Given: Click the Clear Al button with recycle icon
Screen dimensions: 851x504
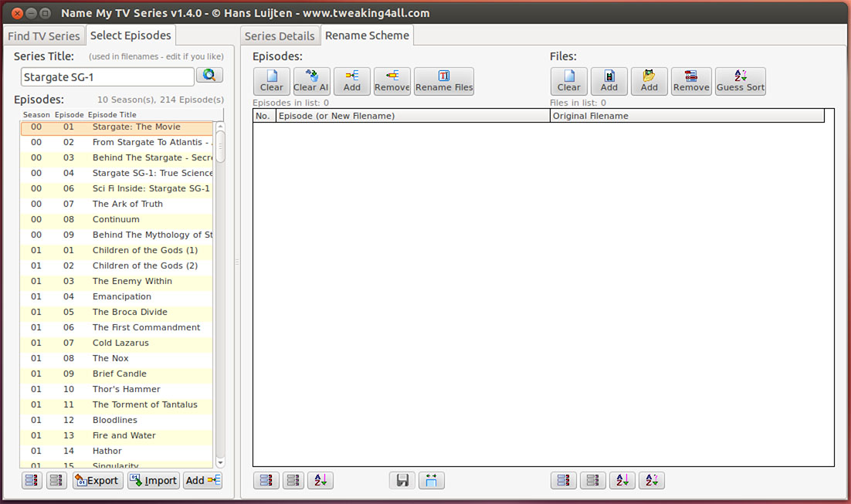Looking at the screenshot, I should (311, 81).
